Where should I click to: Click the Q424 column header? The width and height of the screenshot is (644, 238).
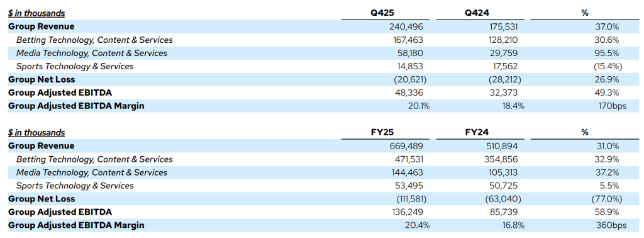point(477,13)
